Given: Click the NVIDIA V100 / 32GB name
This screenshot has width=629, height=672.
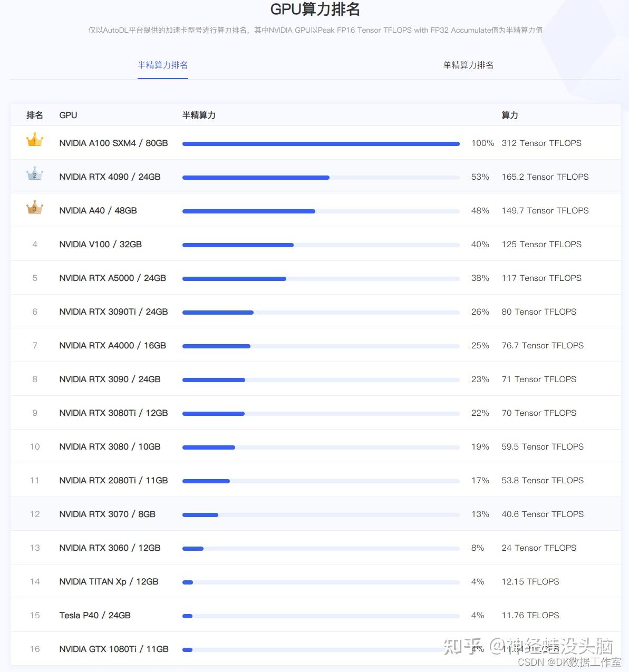Looking at the screenshot, I should coord(100,245).
